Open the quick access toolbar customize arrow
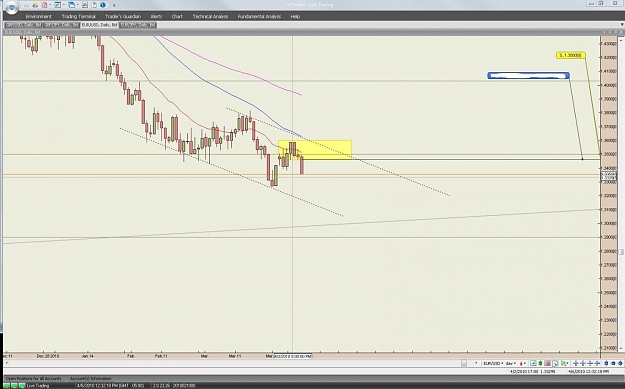The height and width of the screenshot is (389, 625). [x=114, y=5]
